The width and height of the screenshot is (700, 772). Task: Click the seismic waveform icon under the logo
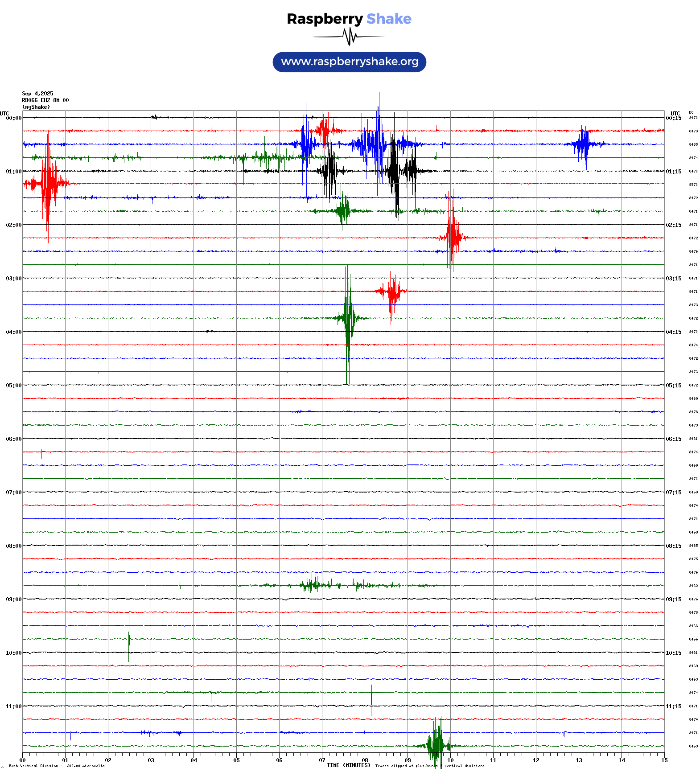[x=349, y=37]
